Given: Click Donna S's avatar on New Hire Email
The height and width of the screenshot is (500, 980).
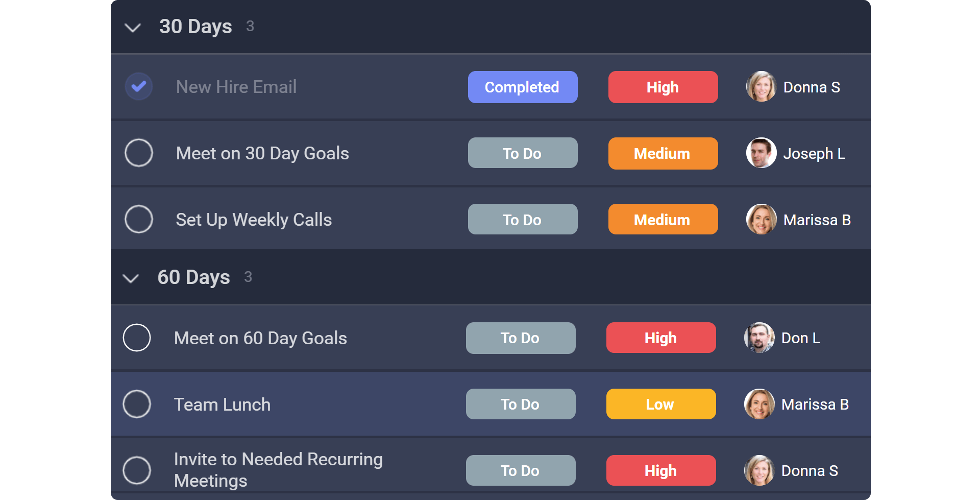Looking at the screenshot, I should point(761,87).
